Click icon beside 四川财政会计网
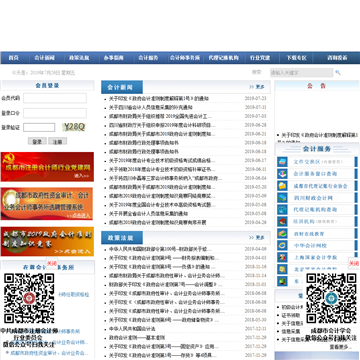The image size is (360, 360). [x=282, y=198]
